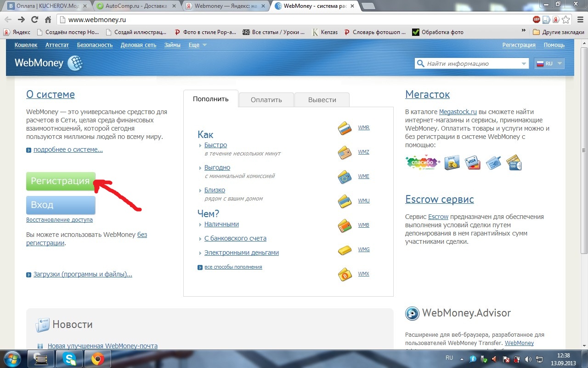Open the Восстановление доступа link
588x368 pixels.
click(59, 220)
